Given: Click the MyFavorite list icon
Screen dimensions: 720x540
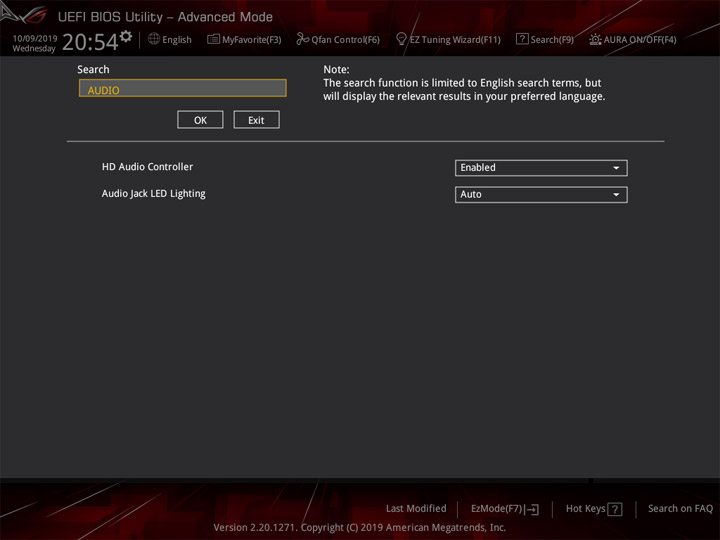Looking at the screenshot, I should pyautogui.click(x=213, y=39).
